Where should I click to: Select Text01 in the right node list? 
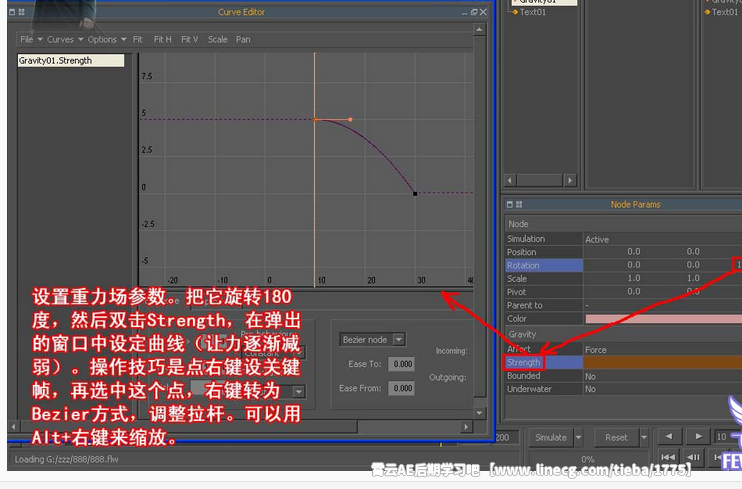[x=724, y=12]
